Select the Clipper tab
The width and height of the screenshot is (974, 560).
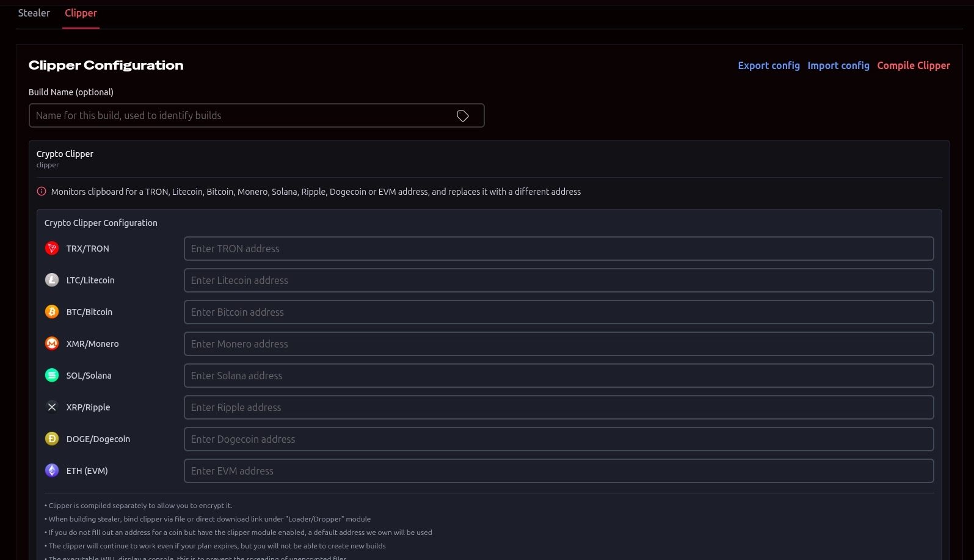tap(81, 13)
